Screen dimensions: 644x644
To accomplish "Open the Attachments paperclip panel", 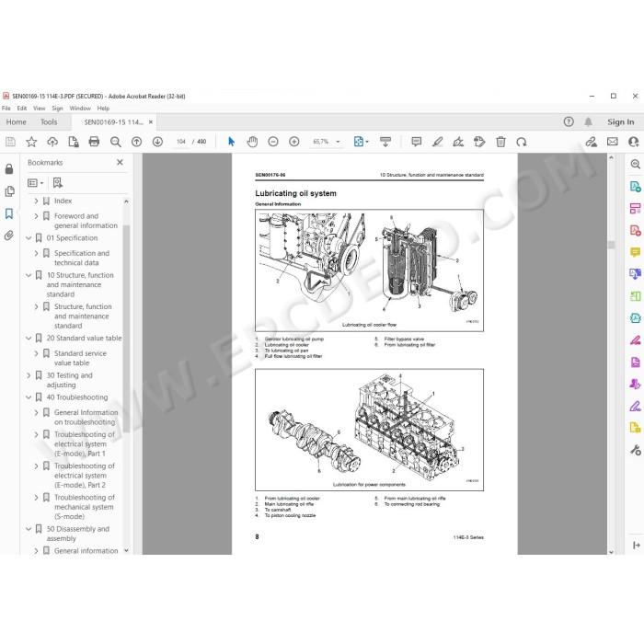I will (9, 236).
